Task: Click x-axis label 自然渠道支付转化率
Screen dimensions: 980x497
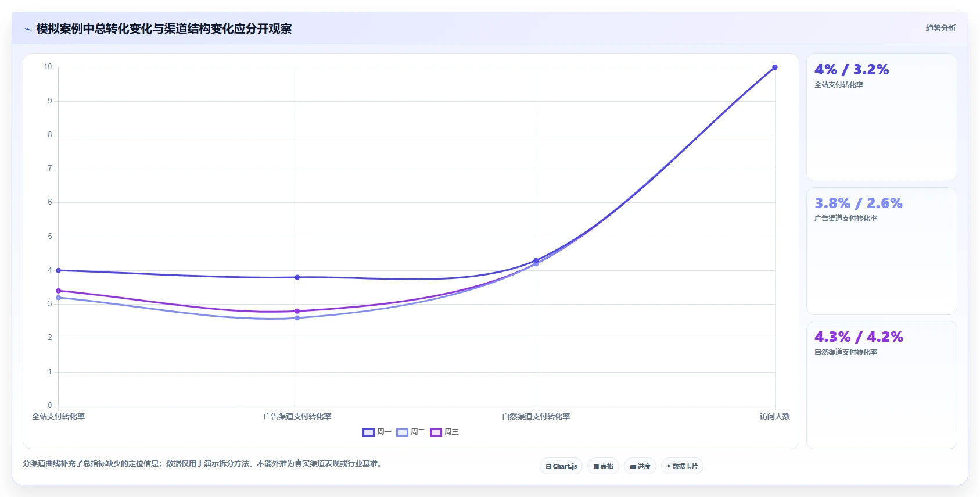Action: point(536,416)
